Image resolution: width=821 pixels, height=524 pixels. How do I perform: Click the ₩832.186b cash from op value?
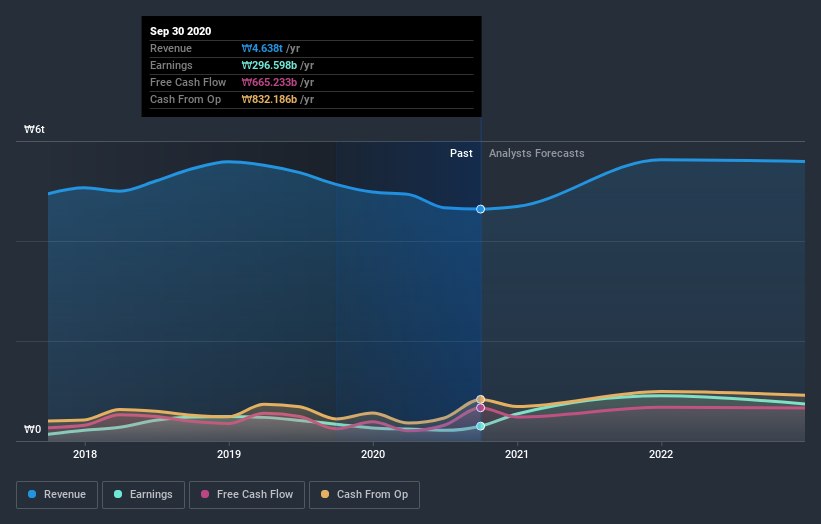(269, 99)
